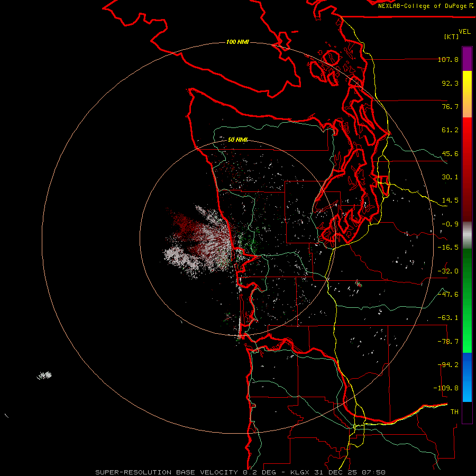This screenshot has height=476, width=476.
Task: Click the NEXLAB-College of DuPage credit text
Action: 426,6
